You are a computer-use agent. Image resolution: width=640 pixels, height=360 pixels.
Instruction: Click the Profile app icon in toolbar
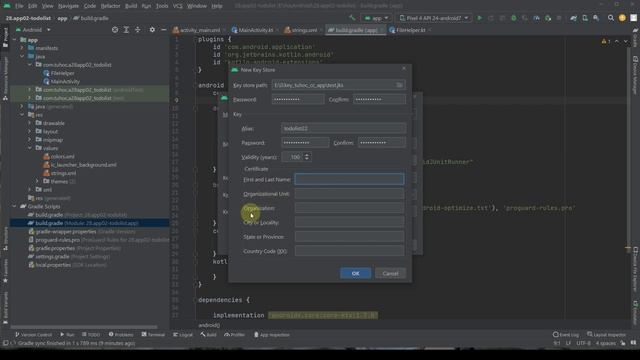[536, 18]
